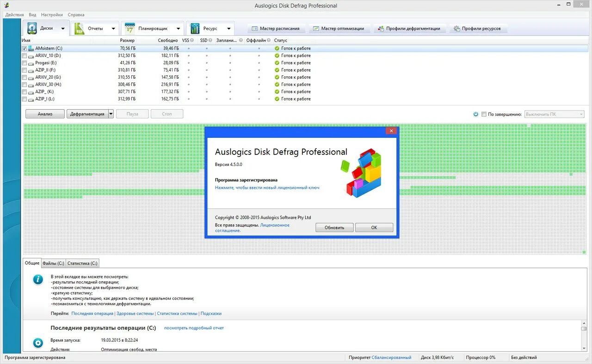
Task: Check the ARXIV_30 (H:) disk checkbox
Action: pos(25,85)
